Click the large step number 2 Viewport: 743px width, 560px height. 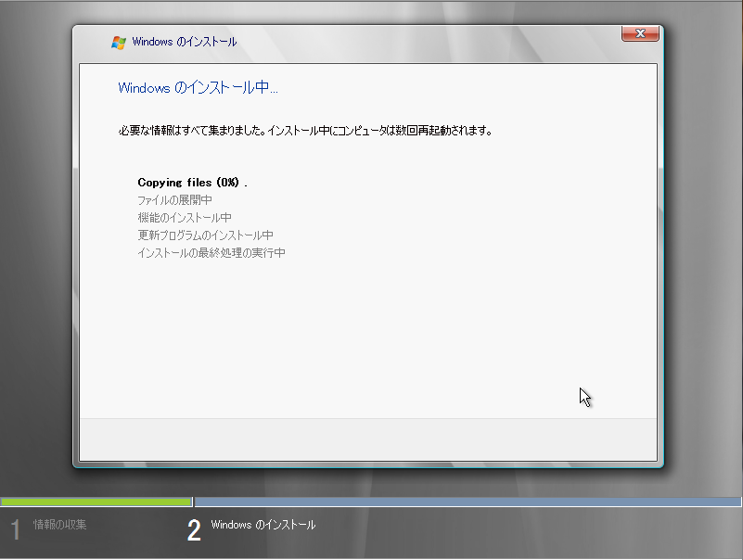[x=194, y=530]
